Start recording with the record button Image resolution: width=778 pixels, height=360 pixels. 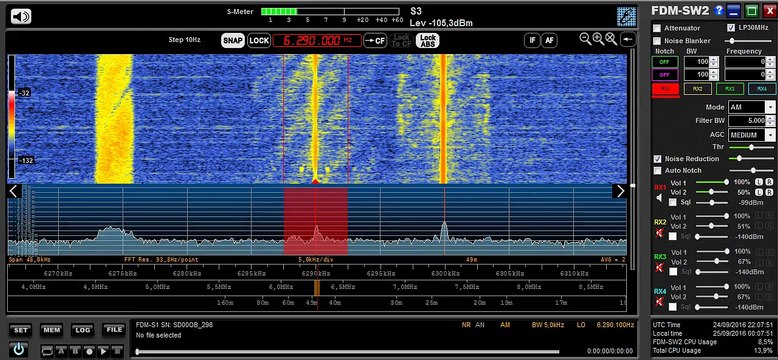pyautogui.click(x=89, y=350)
